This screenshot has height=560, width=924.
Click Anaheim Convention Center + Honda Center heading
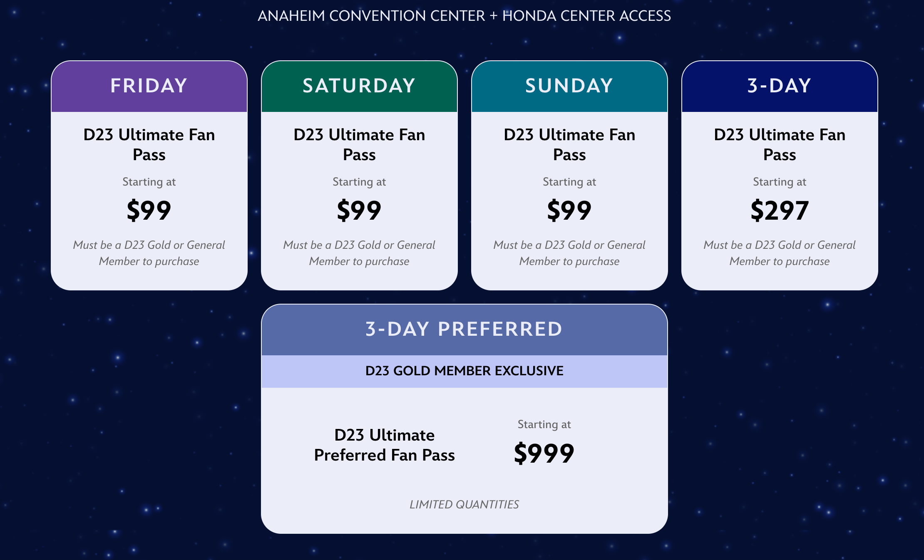[x=464, y=16]
